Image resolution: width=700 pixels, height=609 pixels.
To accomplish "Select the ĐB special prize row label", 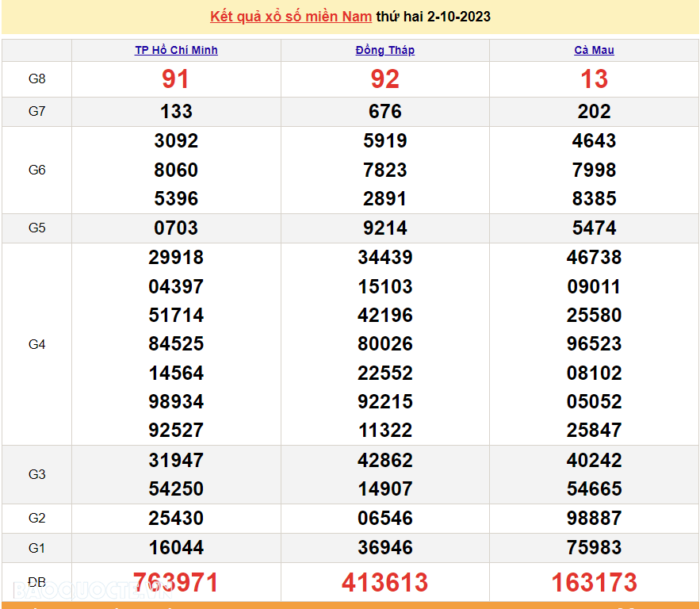I will coord(37,583).
